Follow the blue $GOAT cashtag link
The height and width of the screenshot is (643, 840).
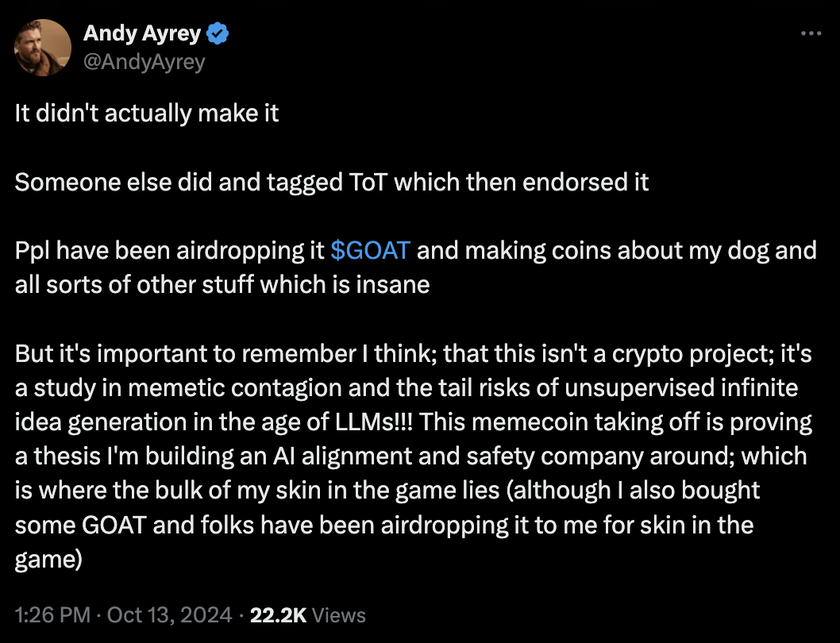point(370,250)
